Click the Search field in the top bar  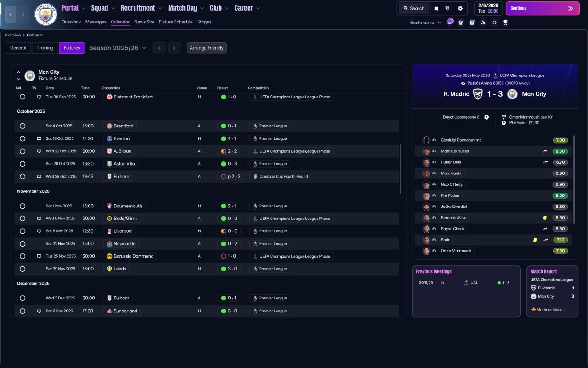click(414, 8)
